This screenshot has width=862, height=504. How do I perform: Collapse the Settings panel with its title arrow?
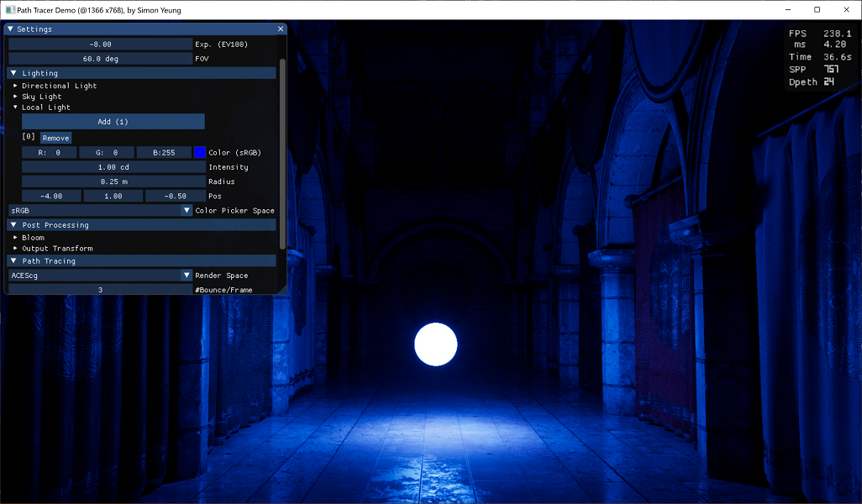click(x=10, y=29)
